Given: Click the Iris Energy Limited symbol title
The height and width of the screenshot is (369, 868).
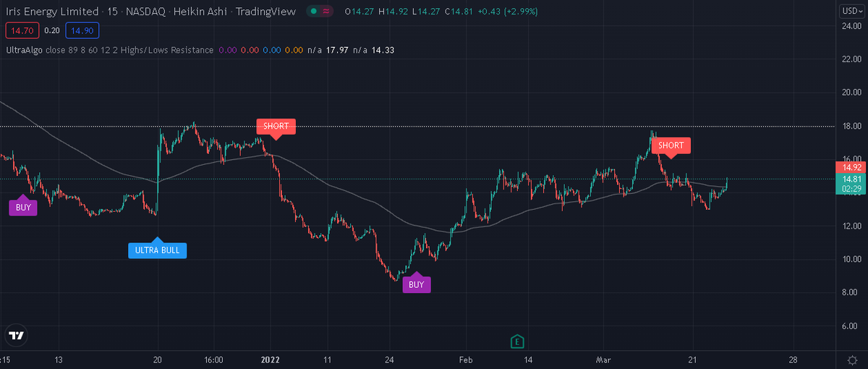Looking at the screenshot, I should tap(52, 12).
